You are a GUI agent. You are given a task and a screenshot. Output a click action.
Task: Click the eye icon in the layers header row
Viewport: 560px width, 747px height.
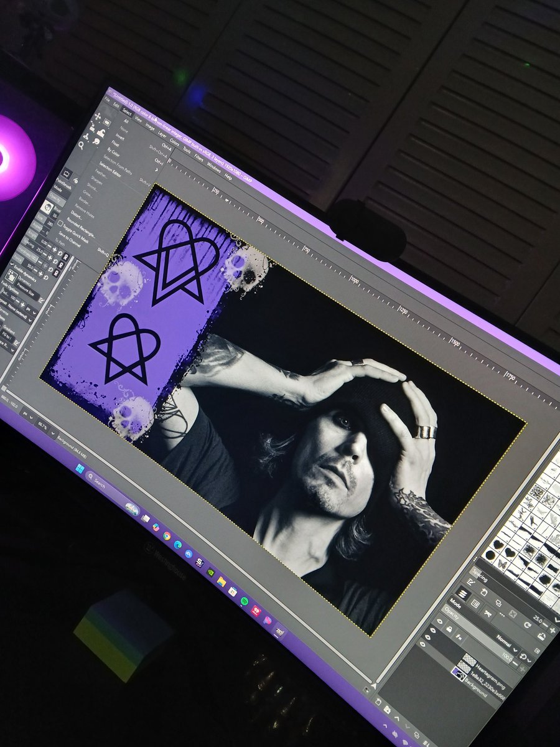tap(440, 621)
